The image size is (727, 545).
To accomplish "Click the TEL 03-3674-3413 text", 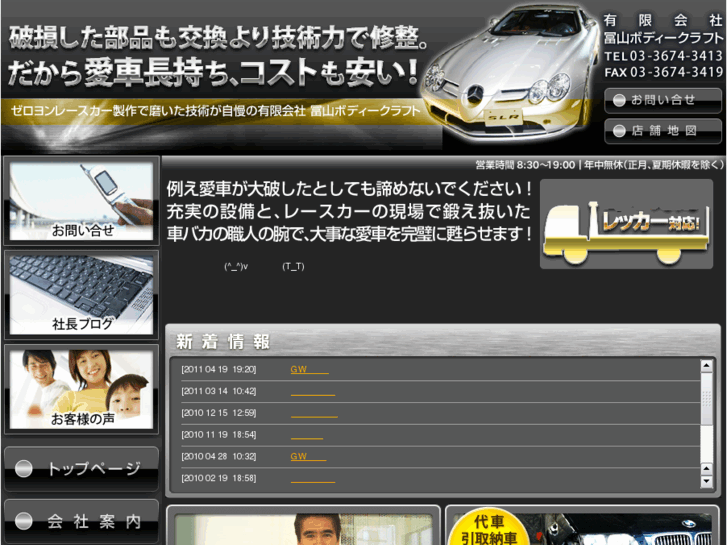I will click(x=663, y=56).
